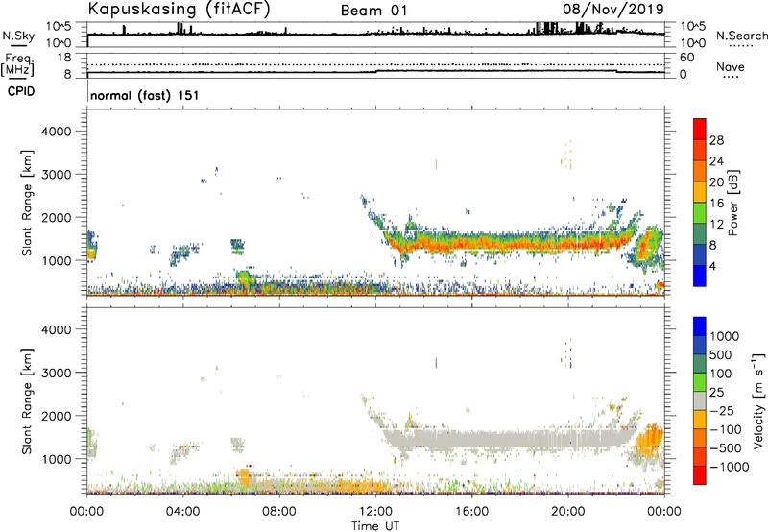This screenshot has width=768, height=532.
Task: Select the Beam 01 label
Action: (373, 11)
